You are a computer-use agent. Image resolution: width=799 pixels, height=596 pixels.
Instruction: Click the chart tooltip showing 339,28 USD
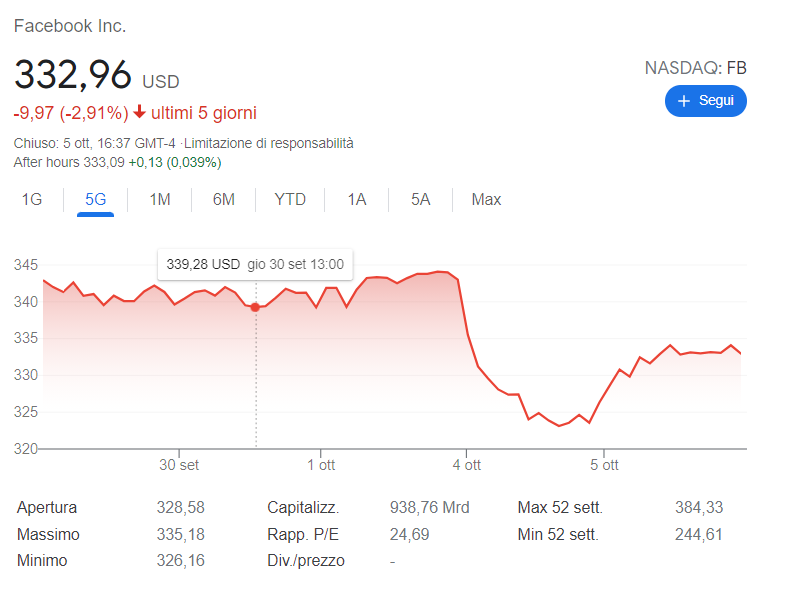pyautogui.click(x=254, y=265)
